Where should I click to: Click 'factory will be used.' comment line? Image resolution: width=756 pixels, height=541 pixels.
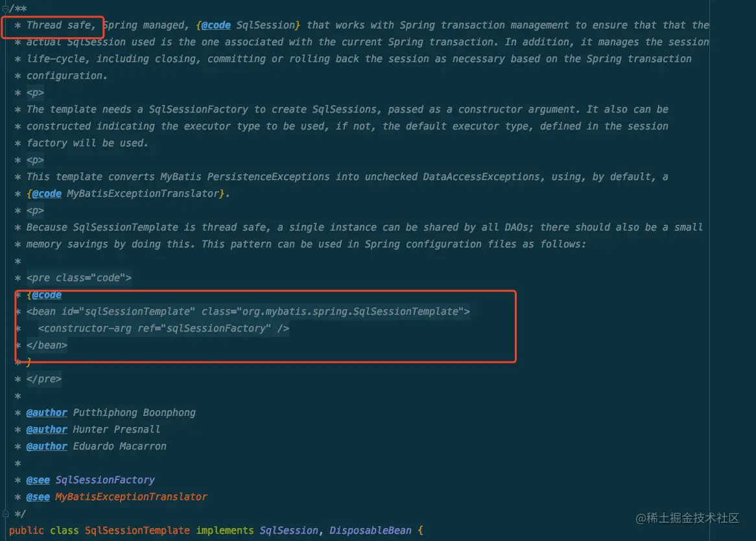(x=88, y=143)
